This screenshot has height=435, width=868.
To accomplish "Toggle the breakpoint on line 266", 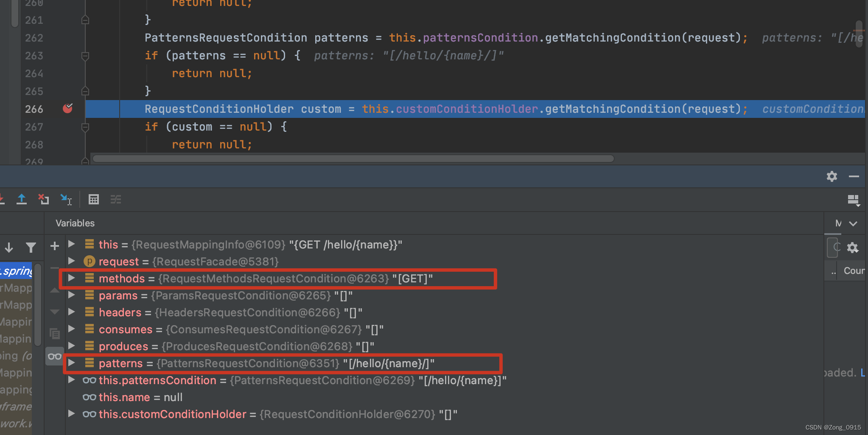I will pos(67,109).
